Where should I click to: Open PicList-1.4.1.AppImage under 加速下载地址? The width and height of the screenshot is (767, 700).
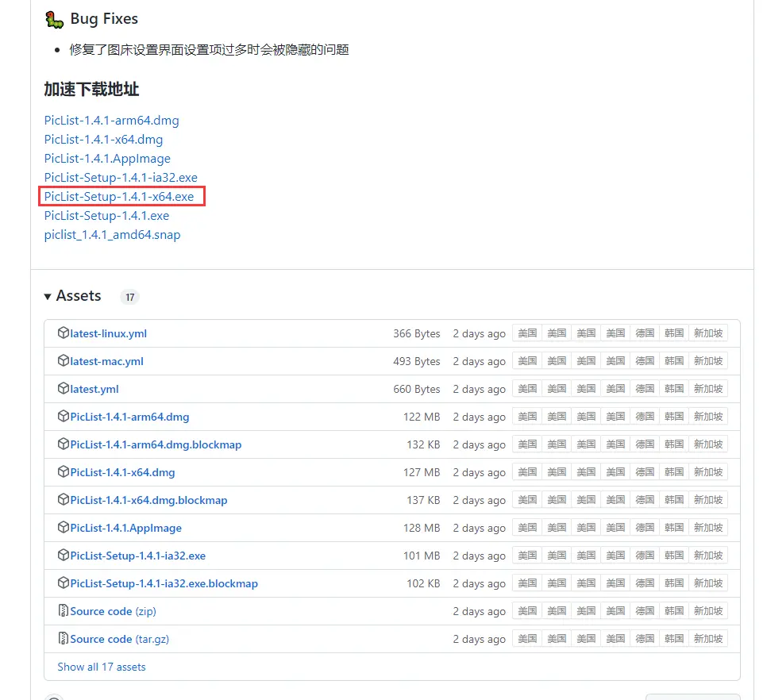click(x=107, y=159)
